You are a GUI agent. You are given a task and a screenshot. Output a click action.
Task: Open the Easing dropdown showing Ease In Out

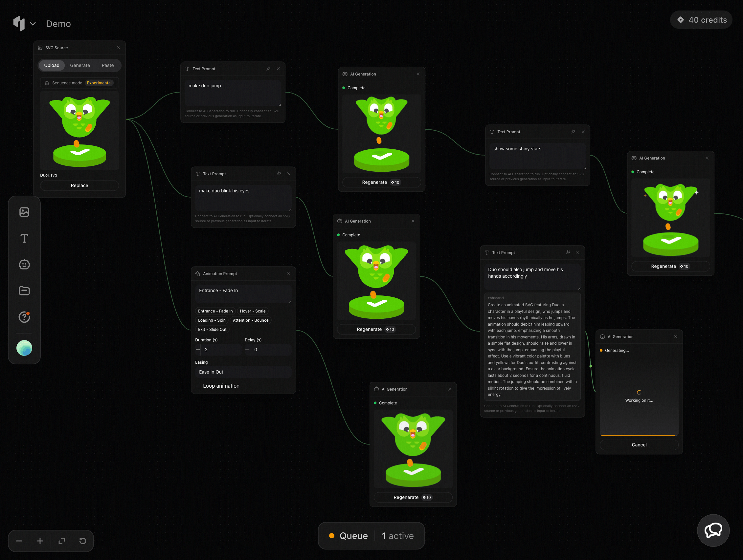pos(243,372)
